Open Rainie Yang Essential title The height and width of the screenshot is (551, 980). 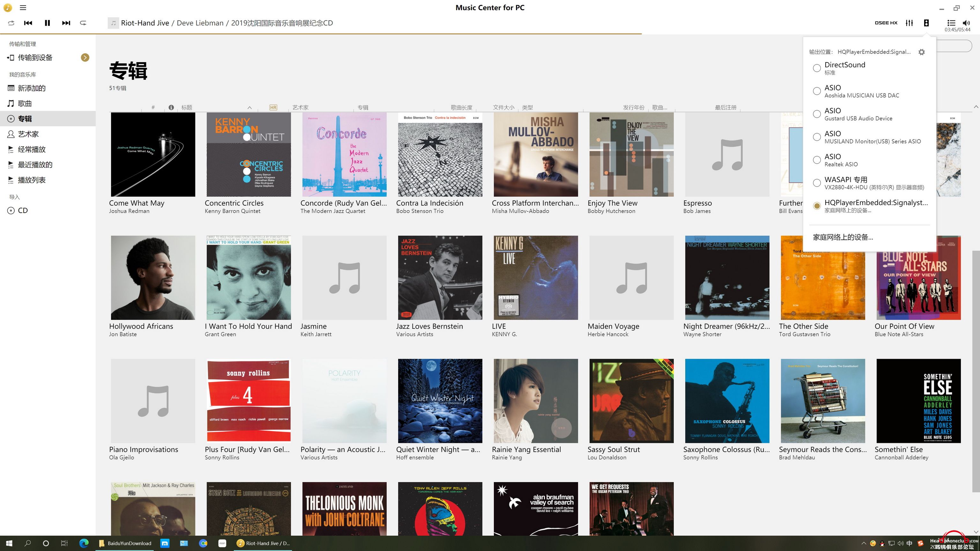[526, 450]
